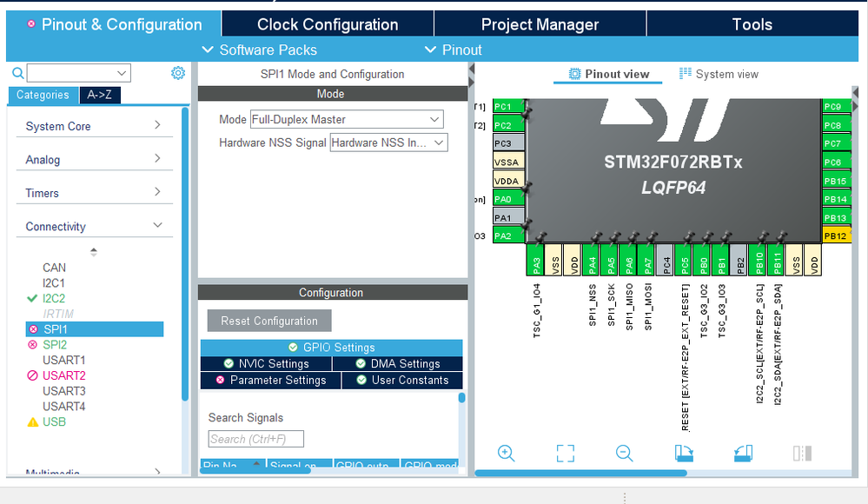Click pin PB12 on the chip
868x504 pixels.
[x=836, y=236]
